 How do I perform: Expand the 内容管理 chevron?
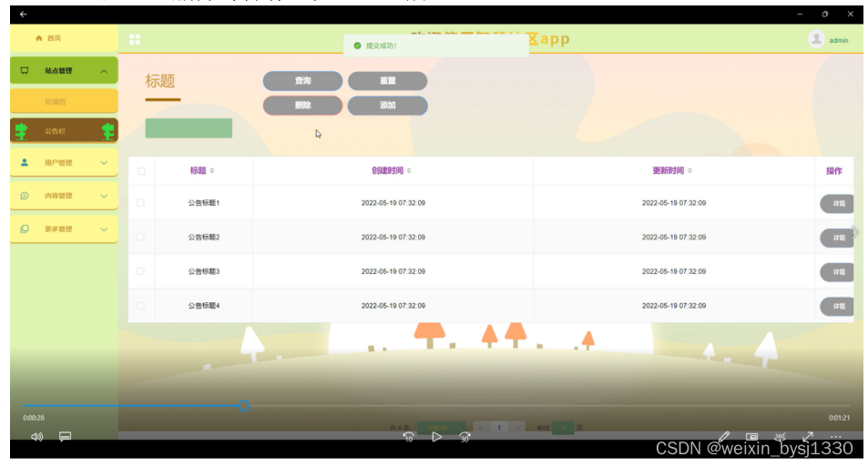(104, 196)
